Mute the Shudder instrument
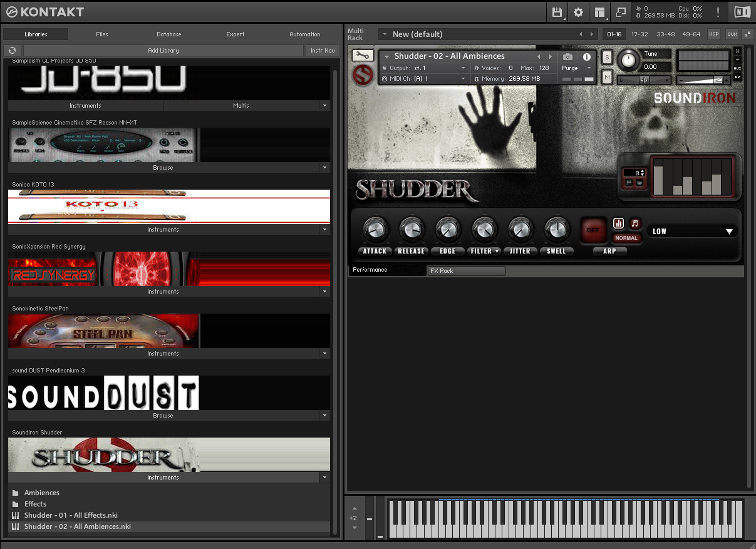 pyautogui.click(x=607, y=77)
